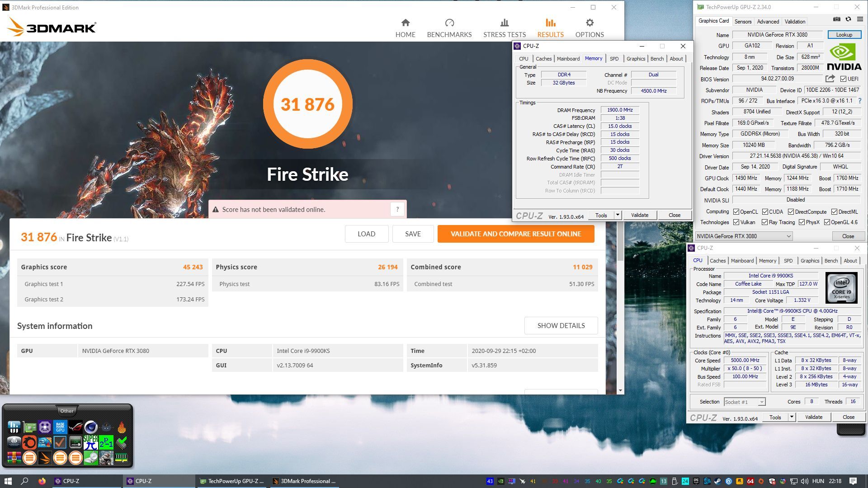This screenshot has width=868, height=488.
Task: Switch to Sensors tab in GPU-Z
Action: pos(743,21)
